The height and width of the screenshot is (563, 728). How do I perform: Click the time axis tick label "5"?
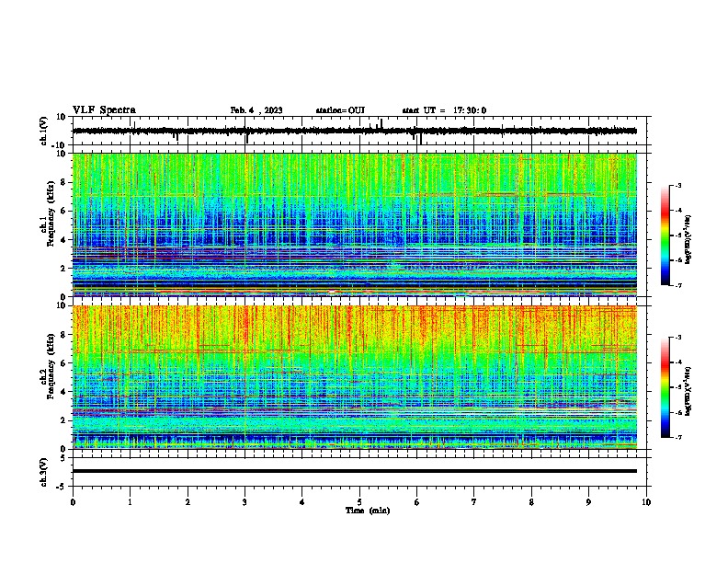(359, 502)
